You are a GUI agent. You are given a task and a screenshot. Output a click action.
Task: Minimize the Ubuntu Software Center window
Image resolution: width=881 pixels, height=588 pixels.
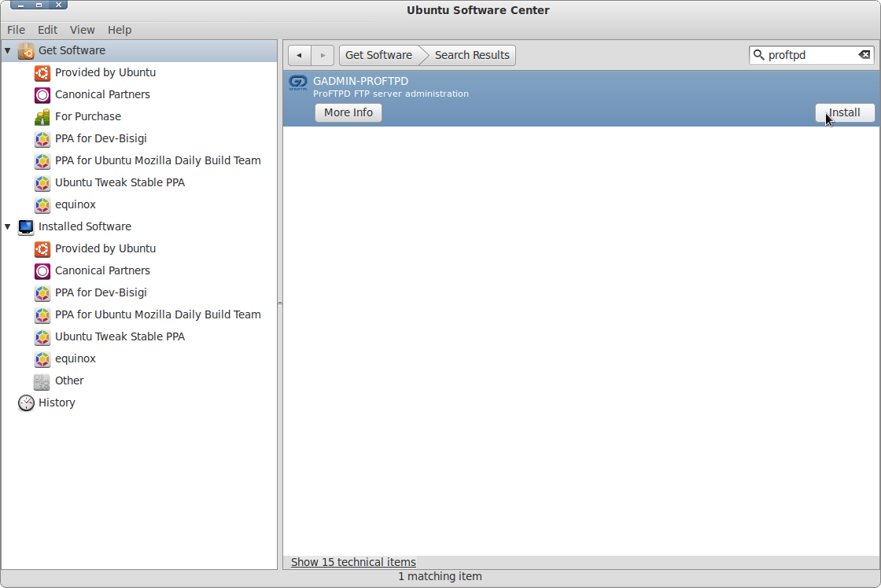pos(20,5)
